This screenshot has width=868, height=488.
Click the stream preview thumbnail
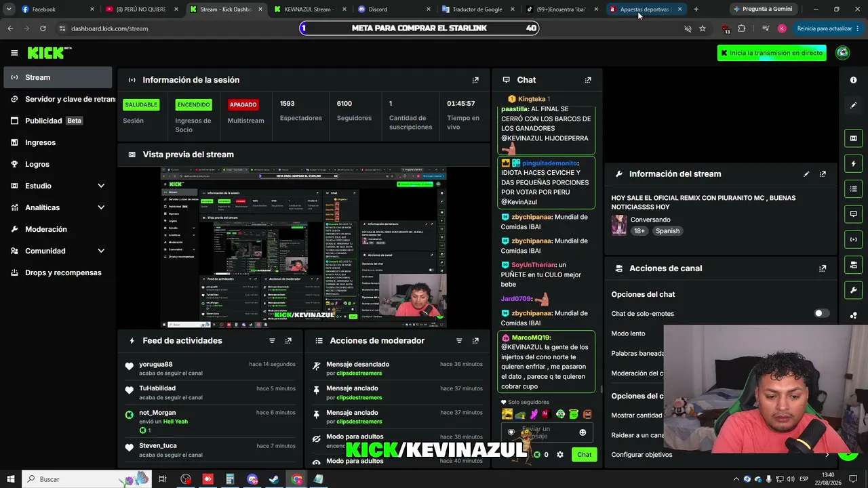[304, 247]
